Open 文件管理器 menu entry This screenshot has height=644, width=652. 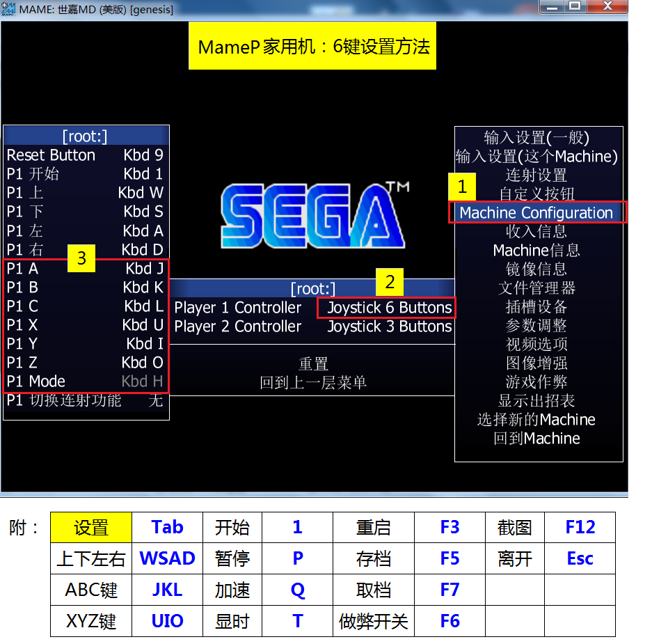pos(536,288)
